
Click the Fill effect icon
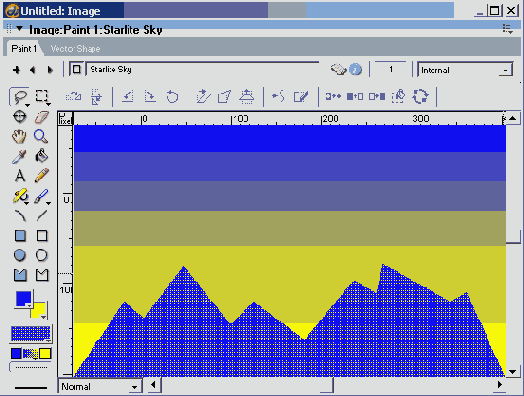click(399, 97)
